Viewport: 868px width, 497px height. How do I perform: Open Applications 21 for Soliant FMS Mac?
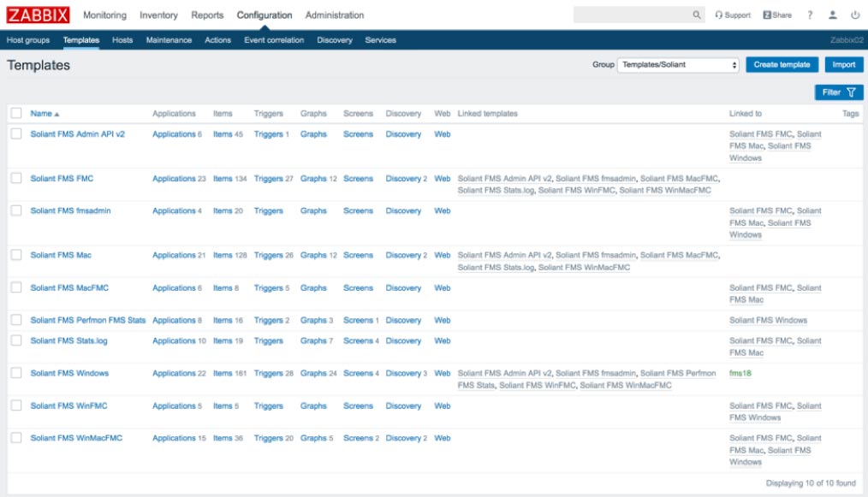(x=174, y=255)
